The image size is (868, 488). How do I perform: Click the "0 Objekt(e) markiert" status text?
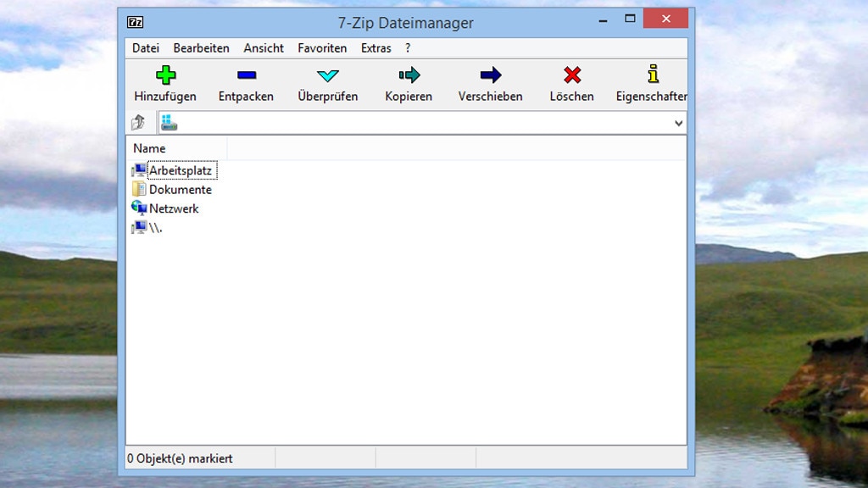click(x=180, y=458)
